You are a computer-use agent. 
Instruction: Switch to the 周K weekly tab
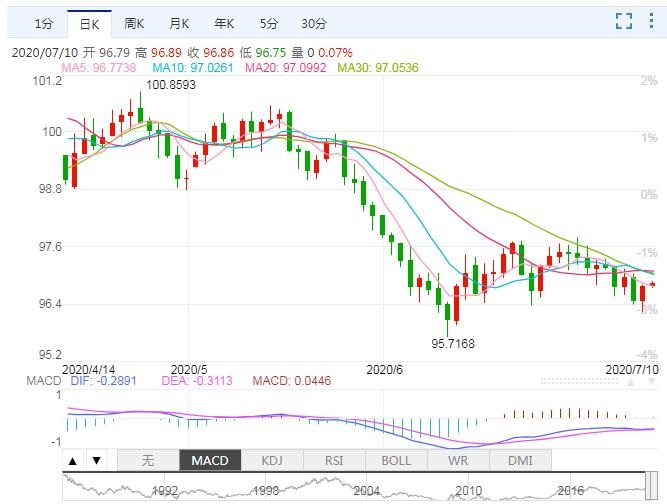[x=134, y=23]
